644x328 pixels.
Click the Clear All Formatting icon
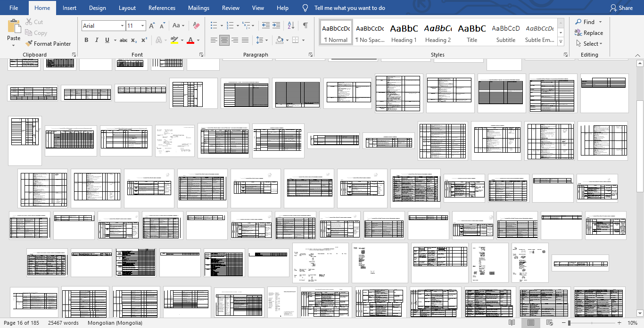(197, 25)
